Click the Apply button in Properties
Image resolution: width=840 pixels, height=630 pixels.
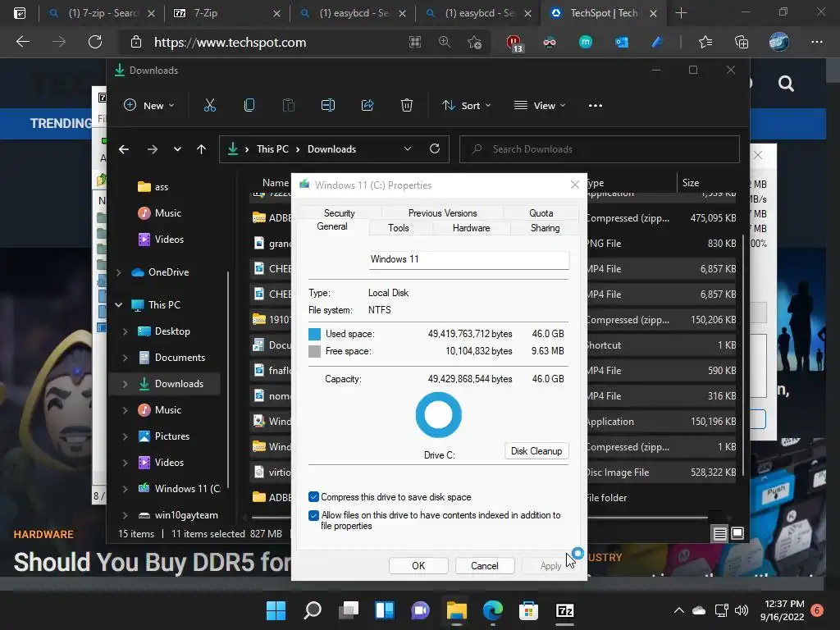coord(550,566)
